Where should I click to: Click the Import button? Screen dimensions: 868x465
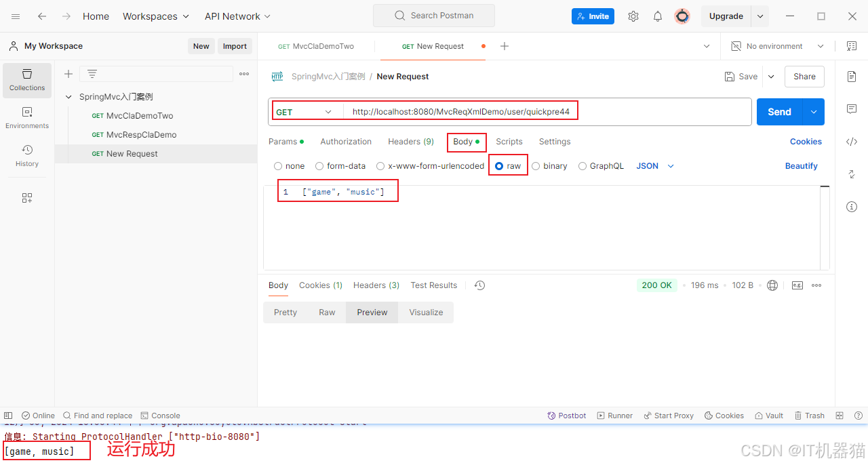235,46
